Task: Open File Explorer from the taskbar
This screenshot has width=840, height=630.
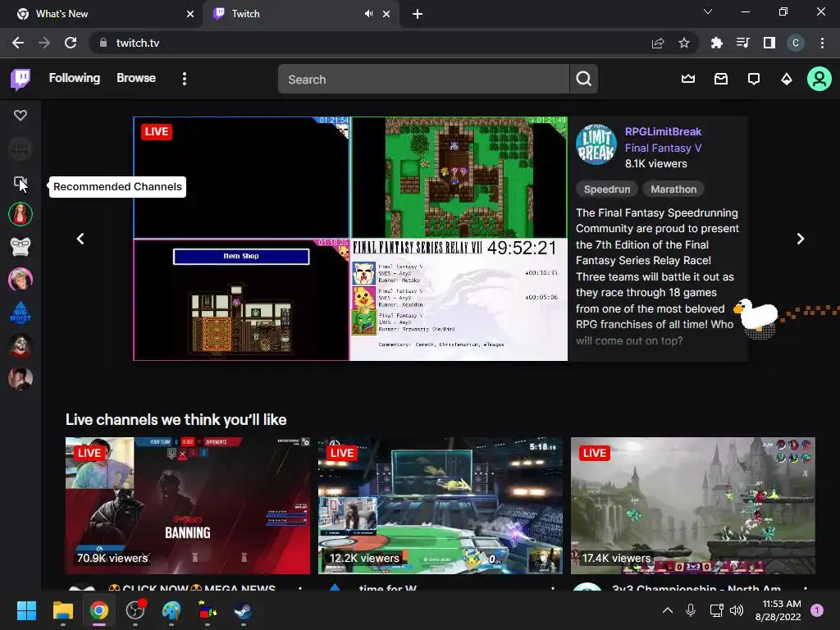Action: pos(62,610)
